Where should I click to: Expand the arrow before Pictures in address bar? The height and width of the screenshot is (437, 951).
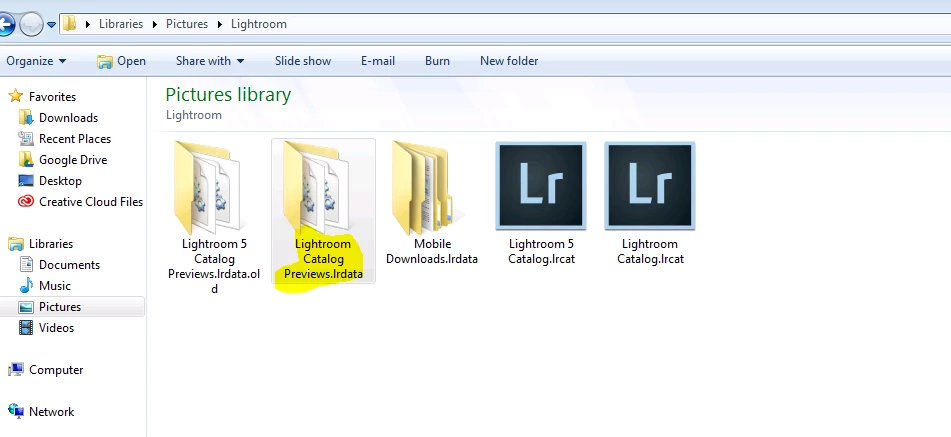(x=155, y=24)
